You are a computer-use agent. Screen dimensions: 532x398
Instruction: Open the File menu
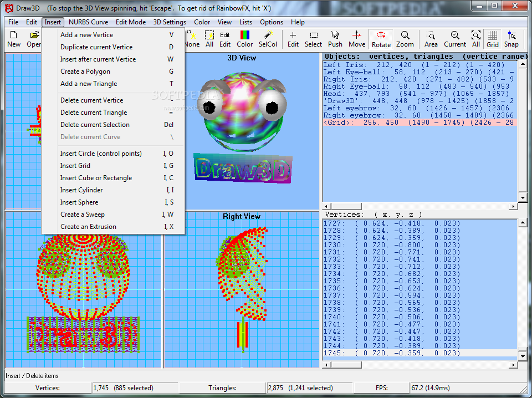[13, 22]
